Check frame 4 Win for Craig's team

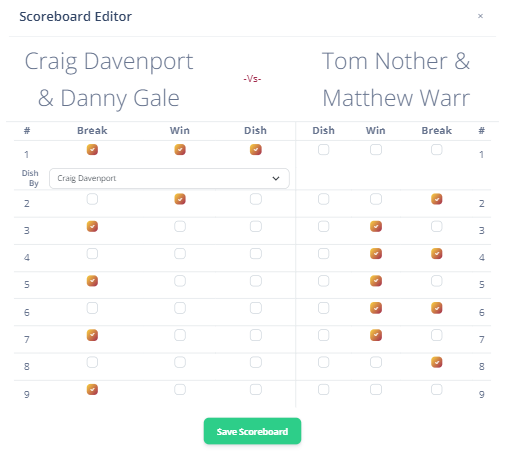pos(180,254)
